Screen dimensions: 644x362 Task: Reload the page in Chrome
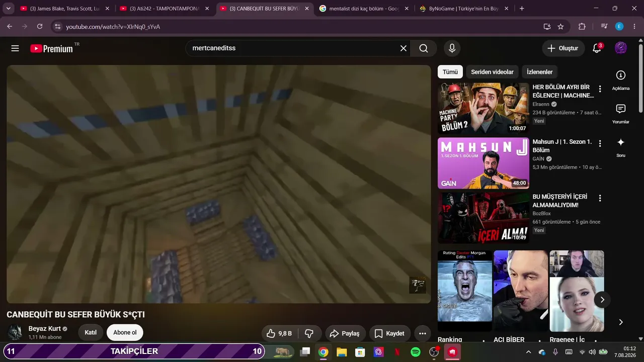coord(41,27)
